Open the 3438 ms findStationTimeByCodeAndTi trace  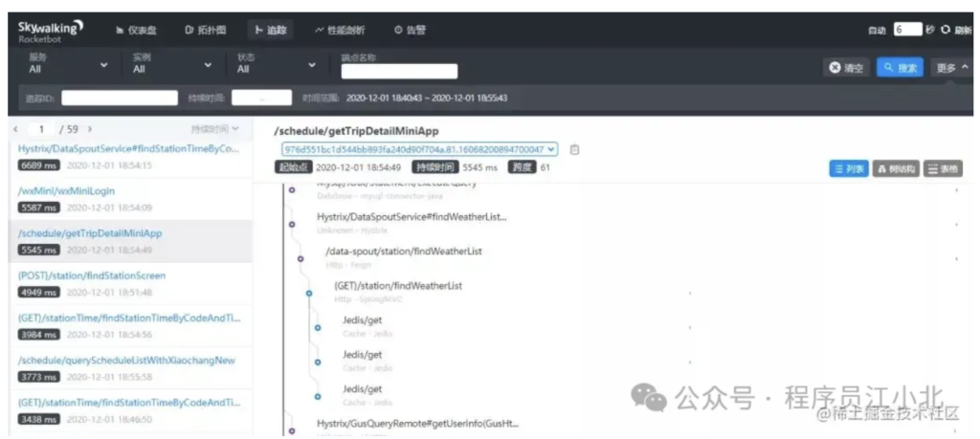[x=129, y=403]
